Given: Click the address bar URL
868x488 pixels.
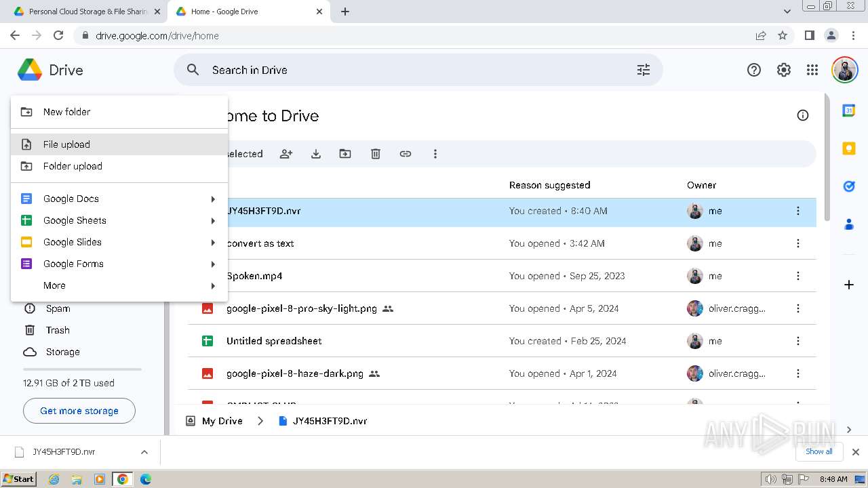Looking at the screenshot, I should tap(157, 36).
